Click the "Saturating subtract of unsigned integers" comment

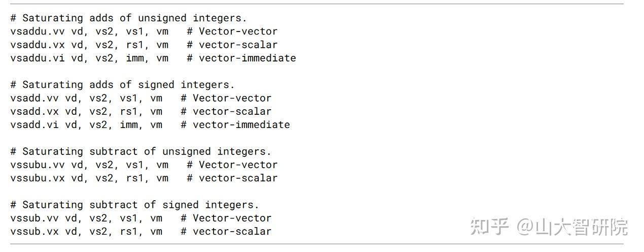(x=140, y=151)
